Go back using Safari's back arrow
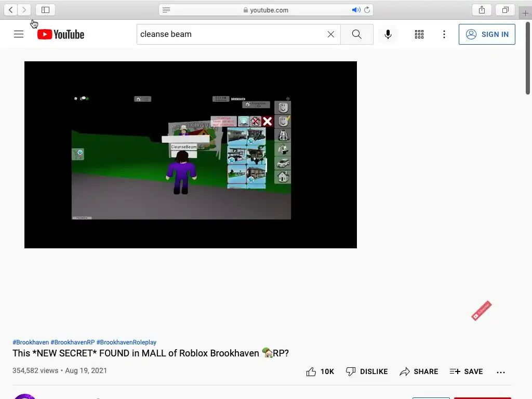The height and width of the screenshot is (399, 532). pos(11,10)
